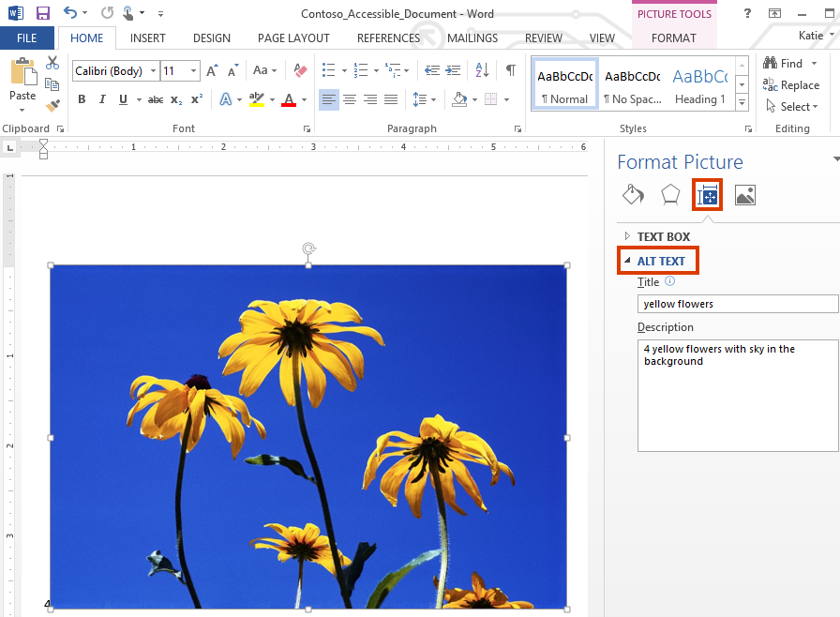Open the Fill & Line pane icon

(x=634, y=194)
